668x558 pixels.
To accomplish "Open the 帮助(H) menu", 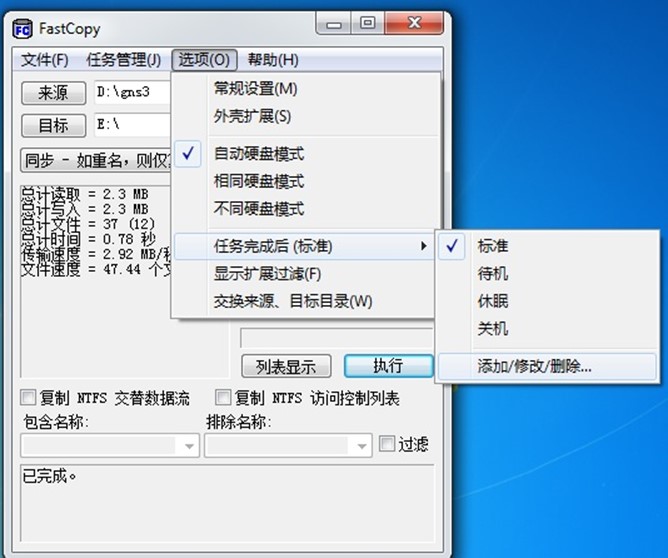I will [272, 60].
